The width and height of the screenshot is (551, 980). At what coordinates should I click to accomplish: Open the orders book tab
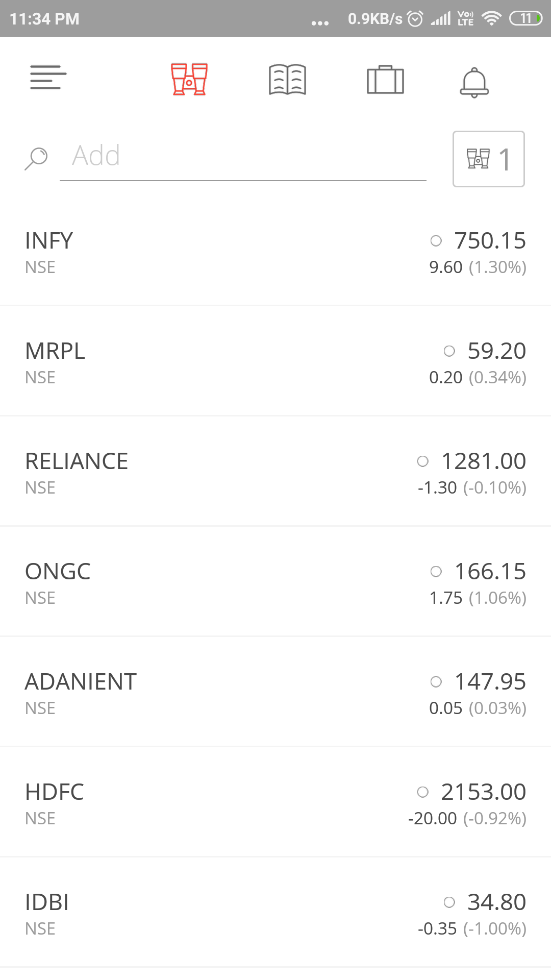coord(287,79)
